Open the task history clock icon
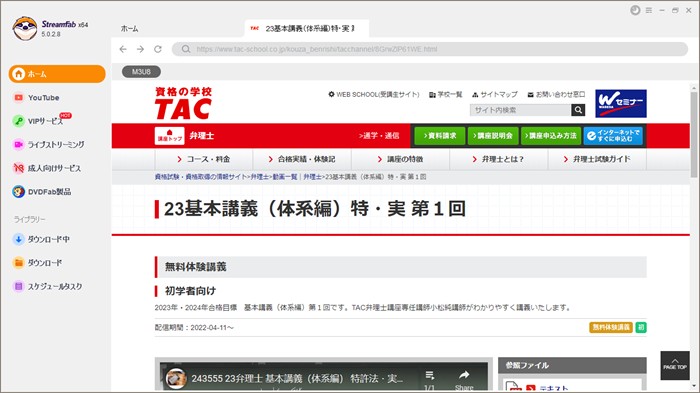700x393 pixels. [x=635, y=10]
